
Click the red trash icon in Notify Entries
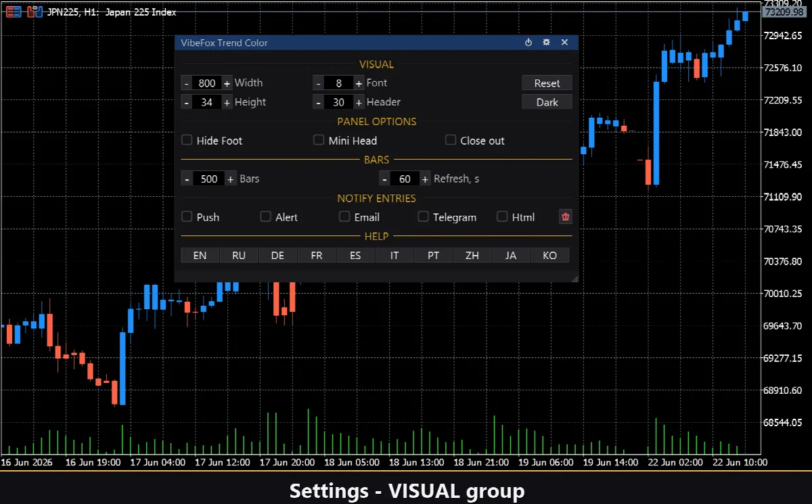pyautogui.click(x=566, y=217)
